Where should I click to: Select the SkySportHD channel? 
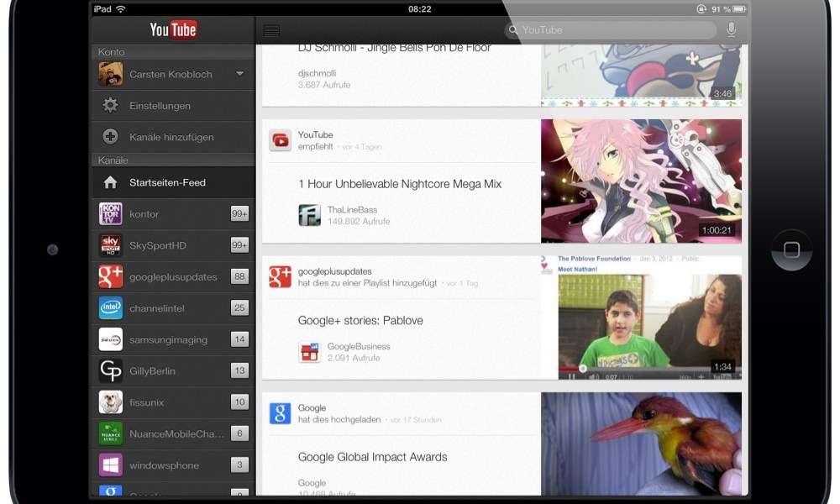[x=173, y=246]
